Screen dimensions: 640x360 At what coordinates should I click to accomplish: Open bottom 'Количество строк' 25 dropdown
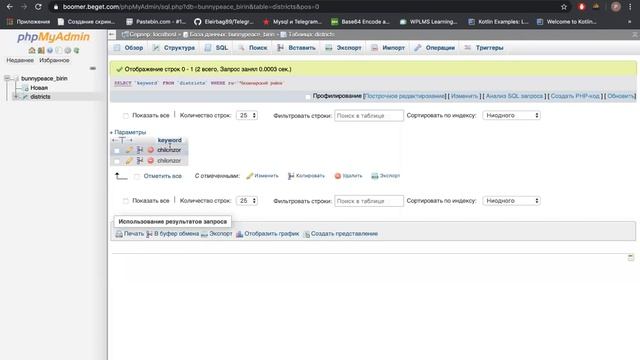247,201
